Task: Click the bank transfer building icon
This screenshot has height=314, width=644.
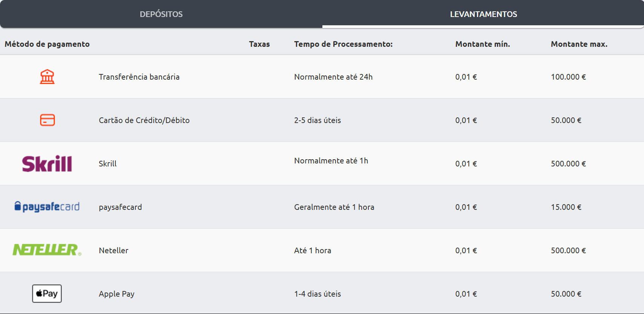Action: click(47, 77)
